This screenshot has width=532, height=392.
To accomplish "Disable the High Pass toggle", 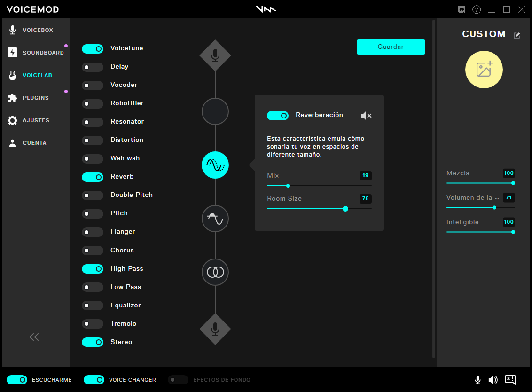I will 93,269.
